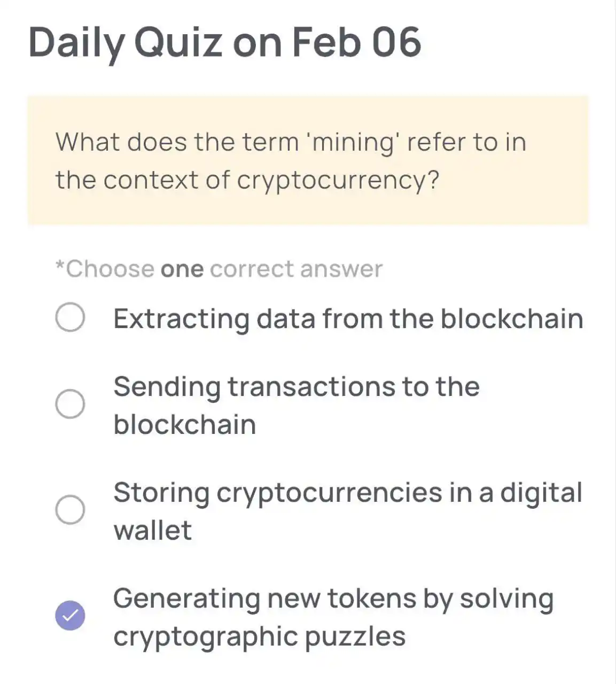616x684 pixels.
Task: Click the bold word 'one' in the instruction
Action: click(182, 270)
